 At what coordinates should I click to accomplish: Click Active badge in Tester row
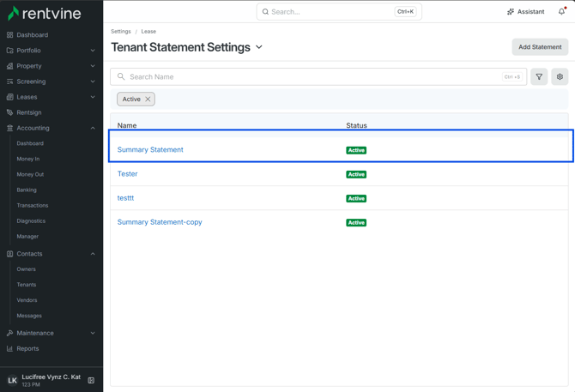[x=356, y=174]
